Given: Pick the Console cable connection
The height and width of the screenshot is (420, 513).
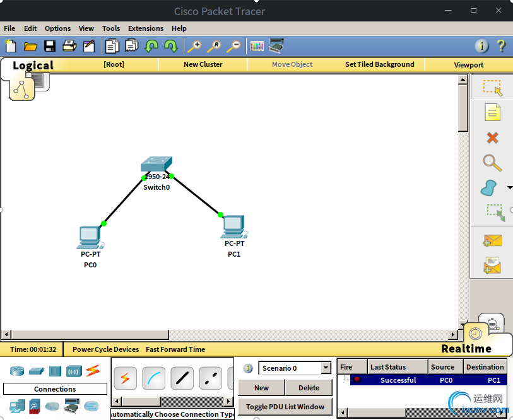Looking at the screenshot, I should (x=154, y=378).
